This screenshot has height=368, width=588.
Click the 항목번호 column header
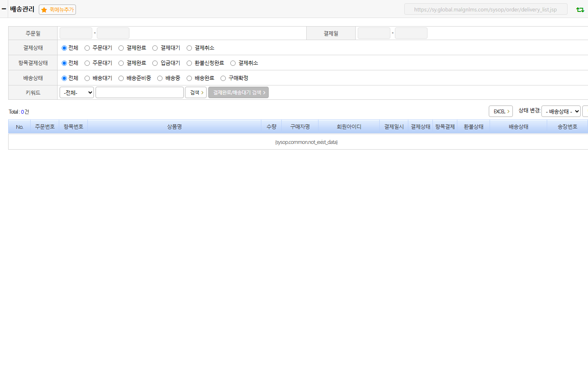(73, 127)
